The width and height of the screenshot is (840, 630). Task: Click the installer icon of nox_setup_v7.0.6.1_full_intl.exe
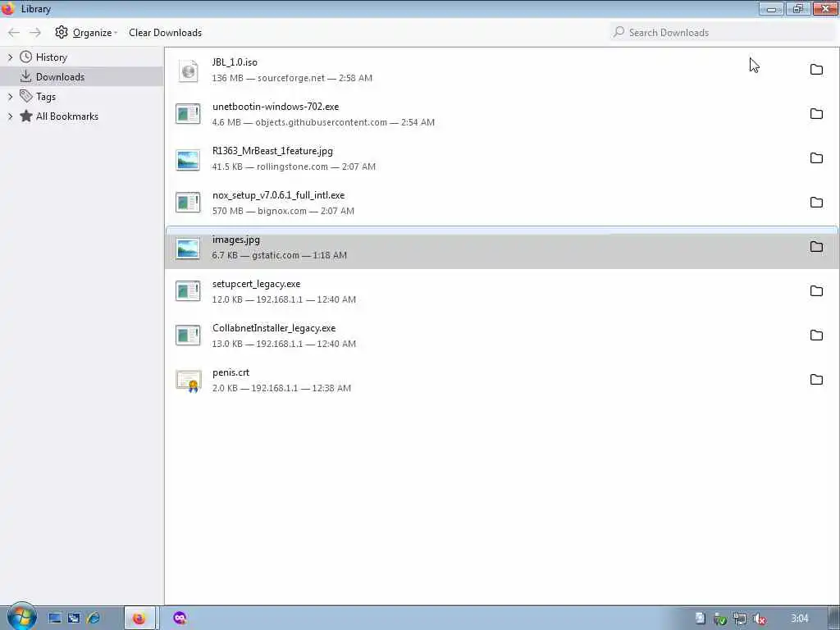188,203
